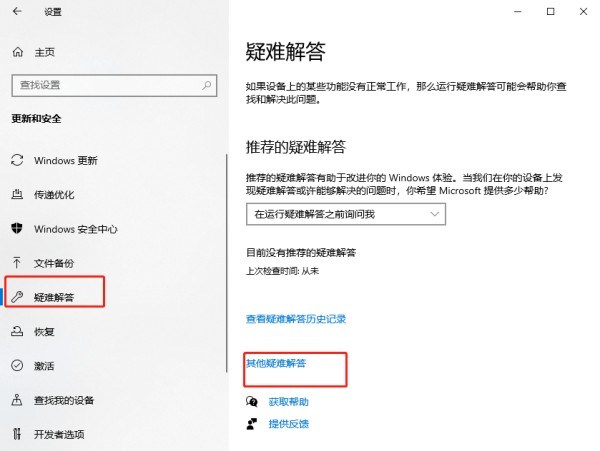Screen dimensions: 600x451
Task: Click the 上次检查时间: 从未 text
Action: (282, 271)
